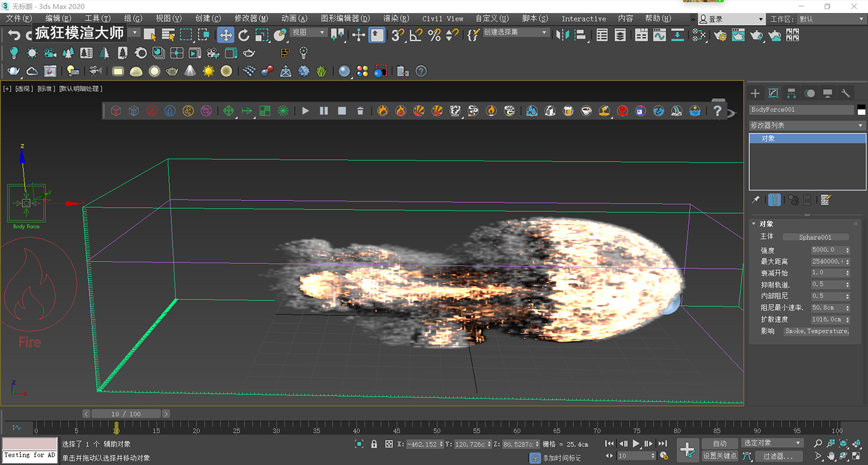The image size is (868, 465).
Task: Click the Phoenix toolbar trash delete icon
Action: pos(360,111)
